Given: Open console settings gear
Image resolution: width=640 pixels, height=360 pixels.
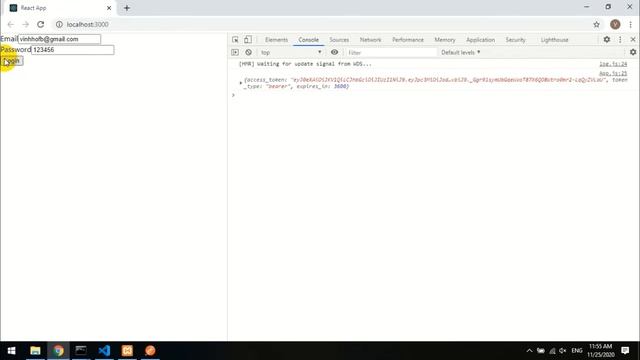Looking at the screenshot, I should pyautogui.click(x=633, y=52).
